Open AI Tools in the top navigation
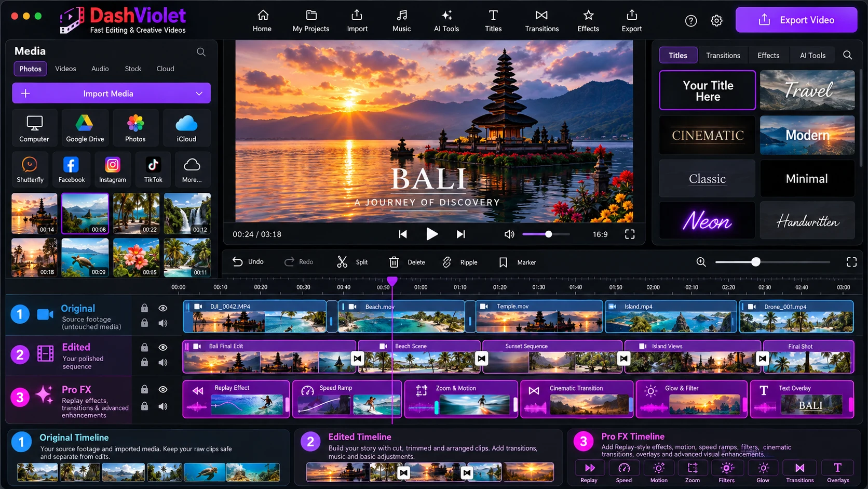The width and height of the screenshot is (868, 489). tap(446, 21)
